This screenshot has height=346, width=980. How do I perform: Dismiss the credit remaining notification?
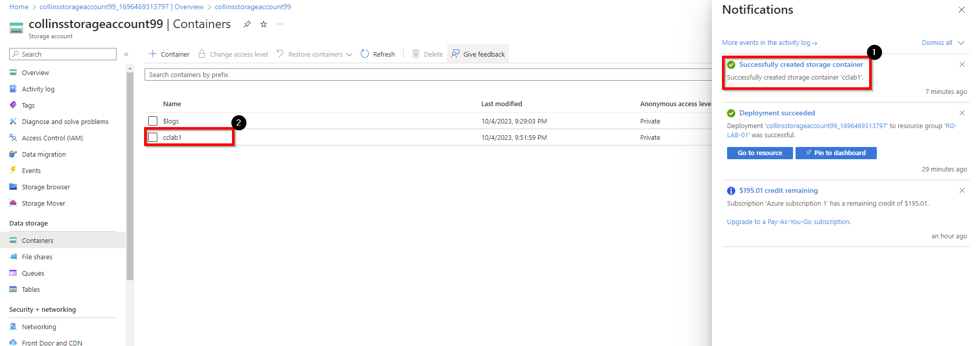click(x=962, y=190)
